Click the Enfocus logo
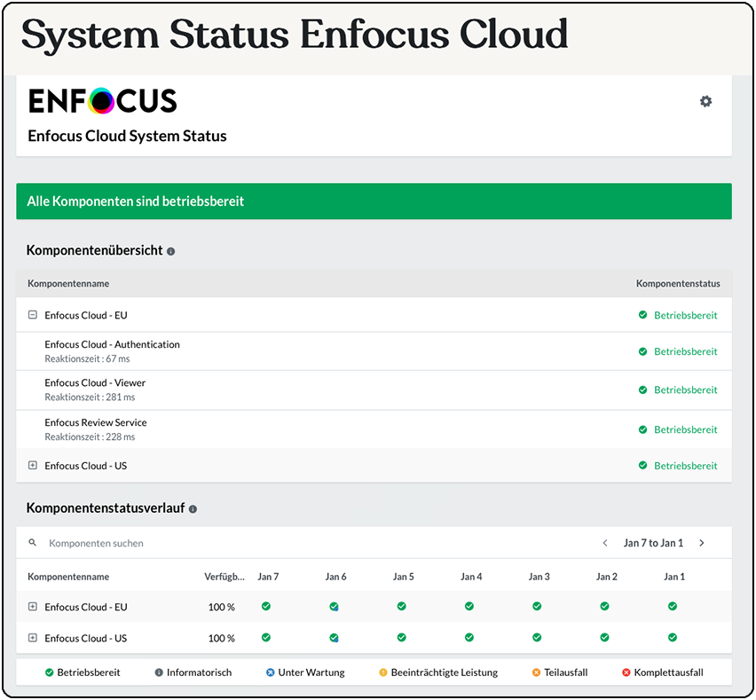756x700 pixels. [x=103, y=101]
